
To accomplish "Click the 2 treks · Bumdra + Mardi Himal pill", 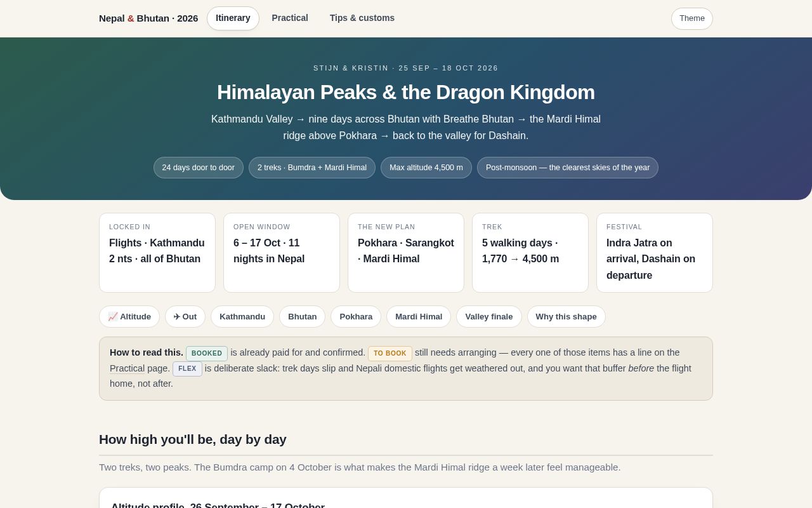I will [312, 168].
